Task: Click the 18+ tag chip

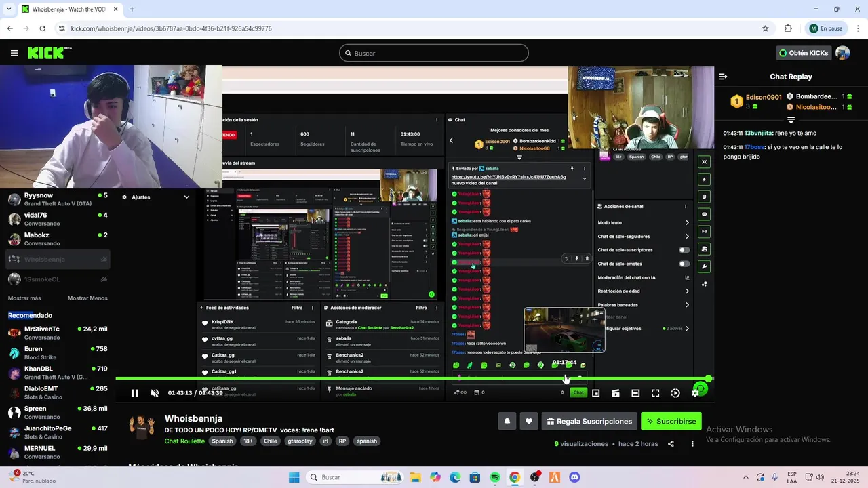Action: tap(248, 441)
